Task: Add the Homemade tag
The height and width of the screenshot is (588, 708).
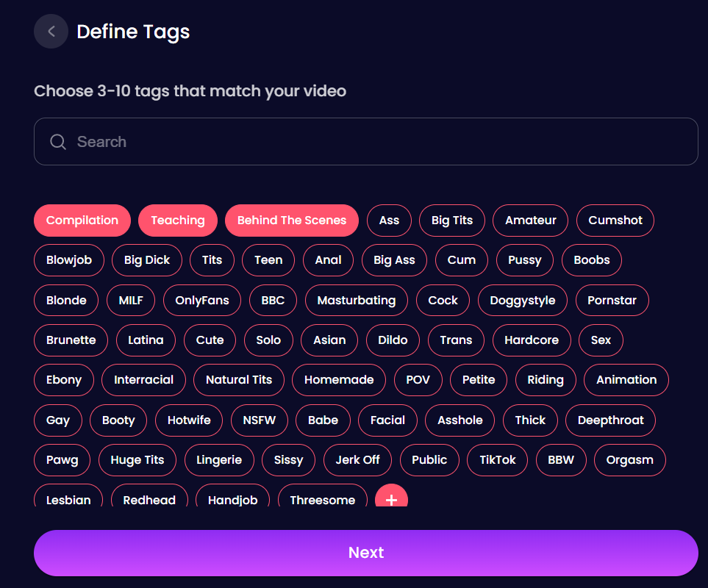Action: tap(339, 380)
